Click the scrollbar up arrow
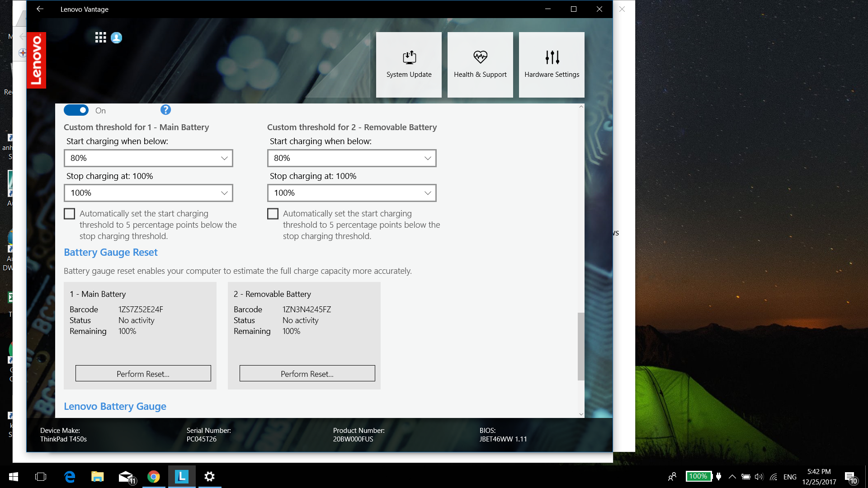The width and height of the screenshot is (868, 488). [581, 107]
